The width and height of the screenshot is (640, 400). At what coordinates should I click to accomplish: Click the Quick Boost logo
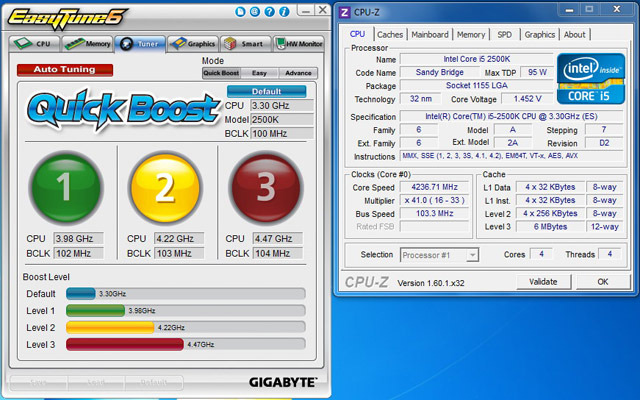[123, 109]
